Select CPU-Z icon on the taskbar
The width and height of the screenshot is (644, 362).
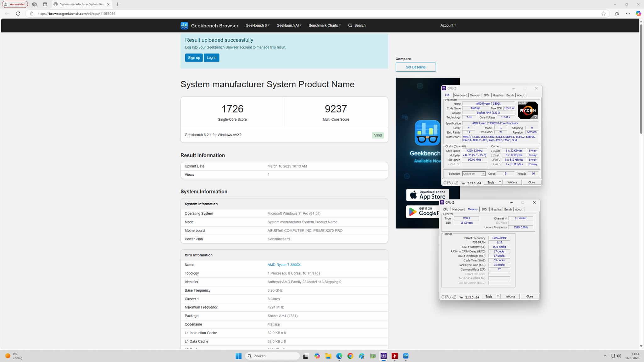tap(384, 356)
